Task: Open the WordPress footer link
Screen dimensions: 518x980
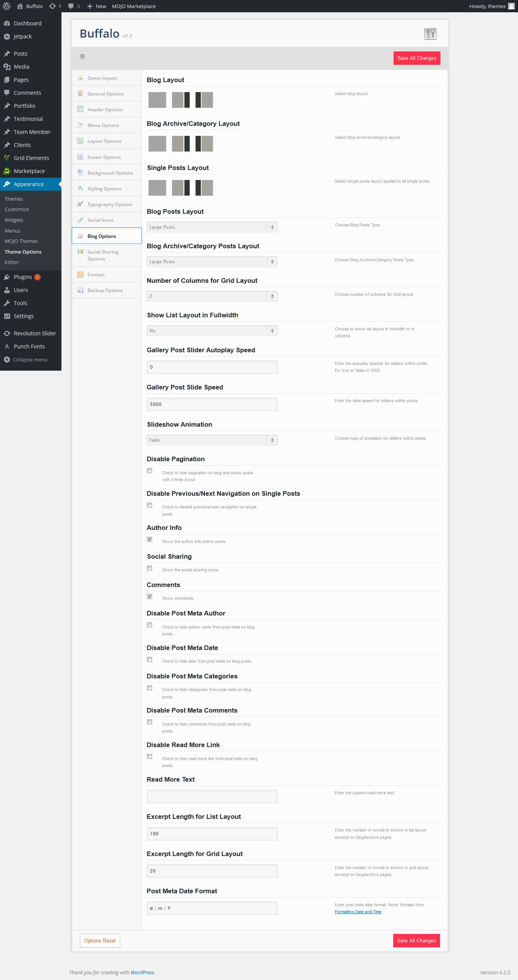Action: point(142,972)
